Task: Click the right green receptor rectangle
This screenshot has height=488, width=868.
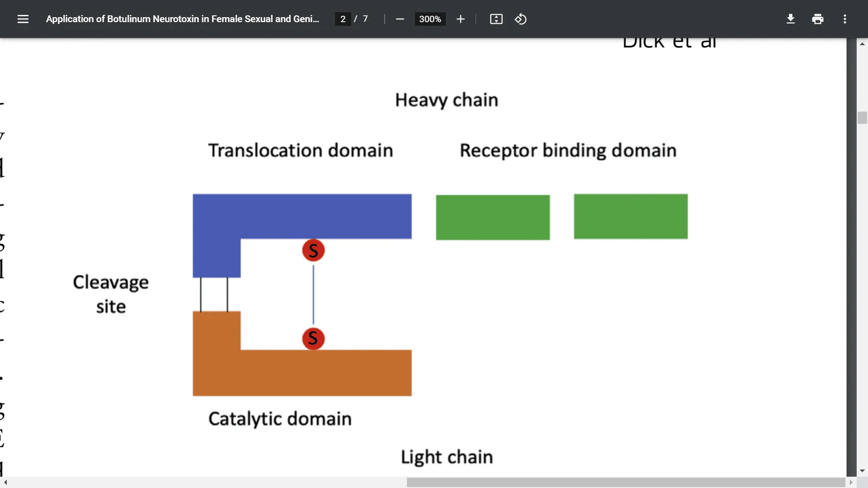Action: tap(631, 216)
